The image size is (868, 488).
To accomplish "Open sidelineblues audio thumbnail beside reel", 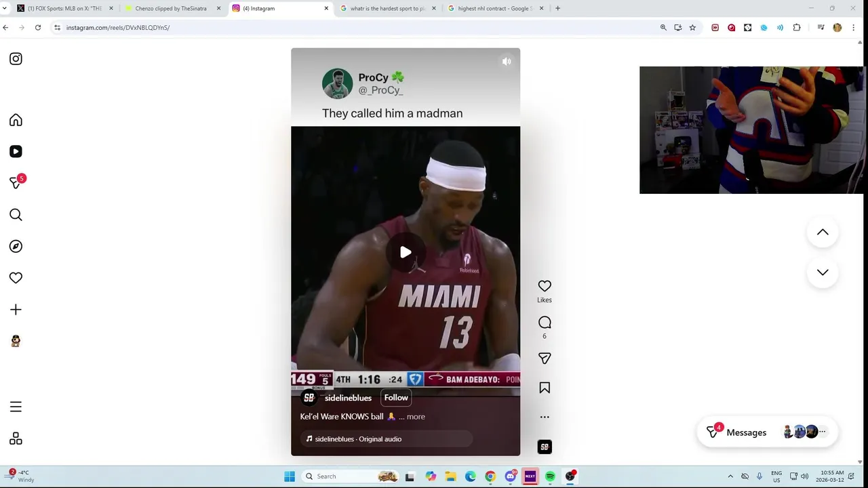I will tap(545, 447).
